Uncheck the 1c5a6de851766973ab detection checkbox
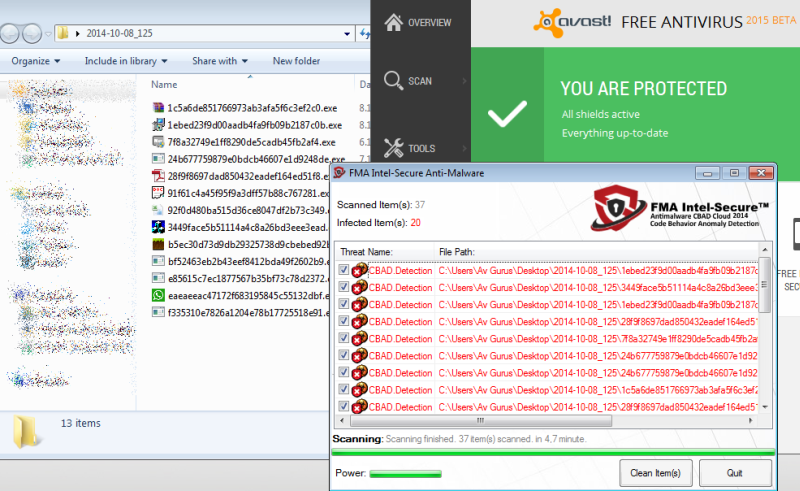 click(x=343, y=389)
